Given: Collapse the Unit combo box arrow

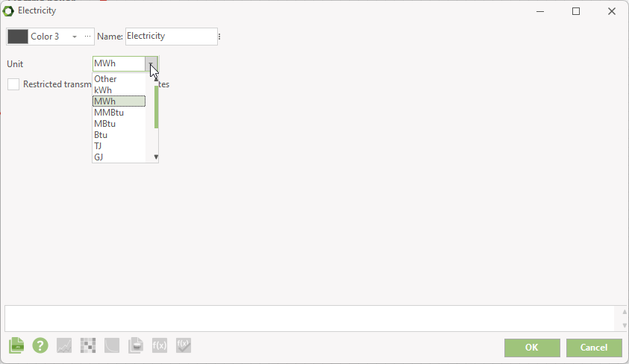Looking at the screenshot, I should [x=151, y=63].
